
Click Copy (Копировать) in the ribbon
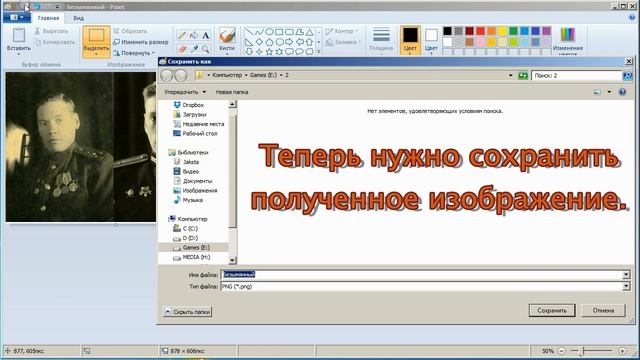pos(55,42)
